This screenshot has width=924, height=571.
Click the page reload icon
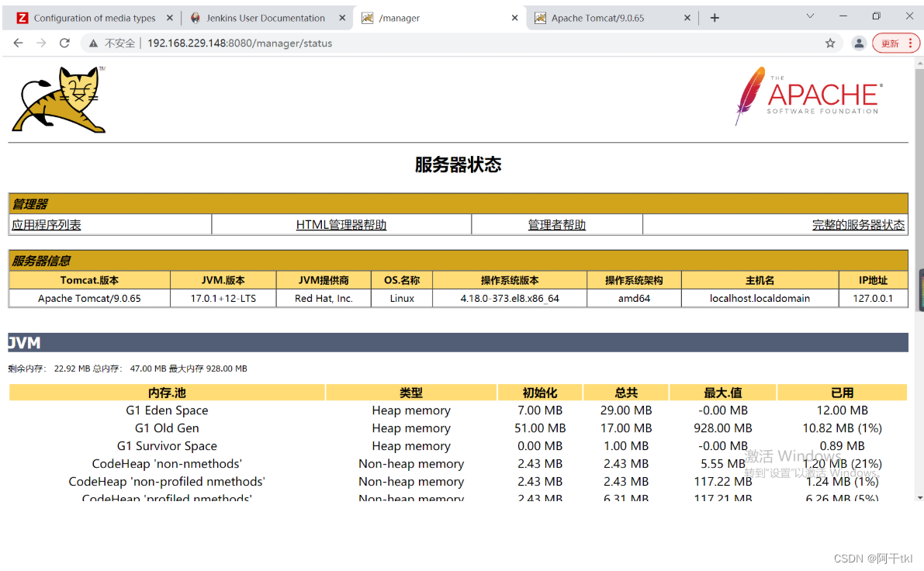pyautogui.click(x=64, y=43)
